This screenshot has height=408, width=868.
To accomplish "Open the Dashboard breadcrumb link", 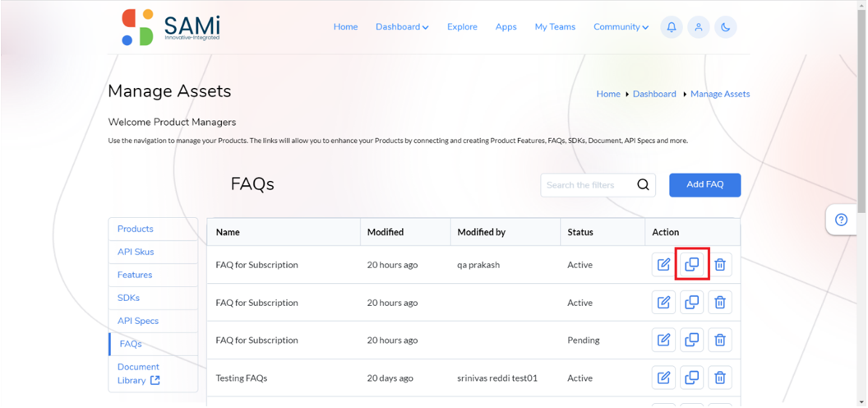I will click(654, 95).
